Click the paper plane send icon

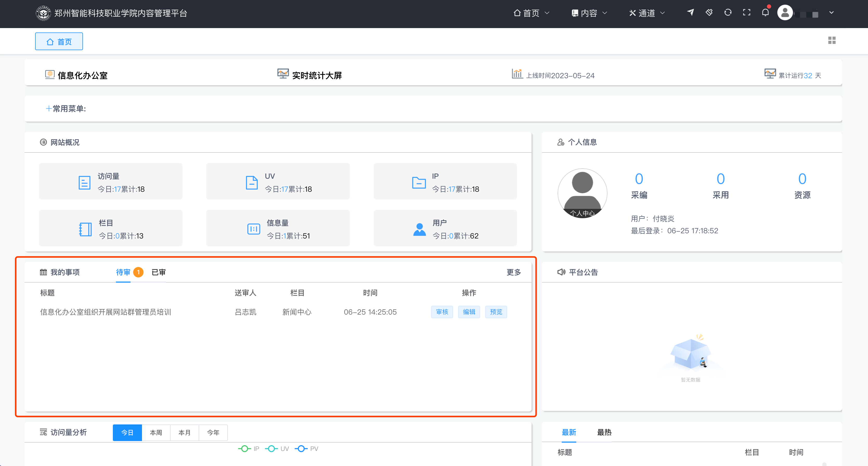(x=690, y=12)
